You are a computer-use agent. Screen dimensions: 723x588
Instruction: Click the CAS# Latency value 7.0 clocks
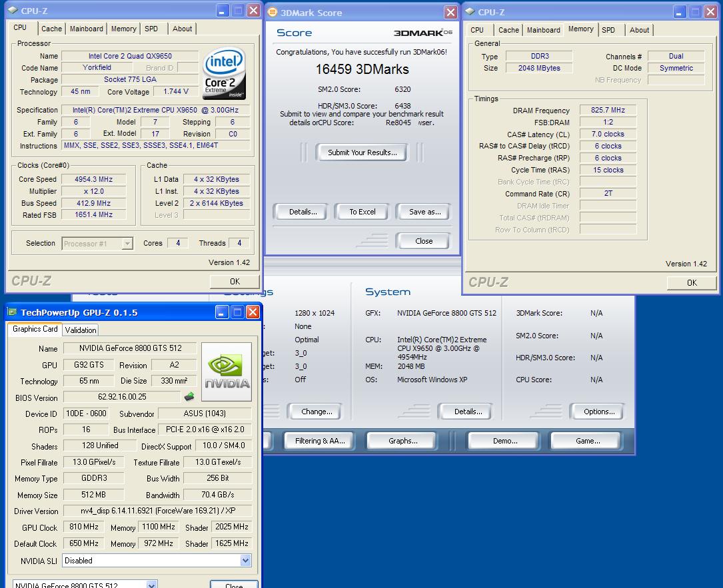tap(608, 134)
